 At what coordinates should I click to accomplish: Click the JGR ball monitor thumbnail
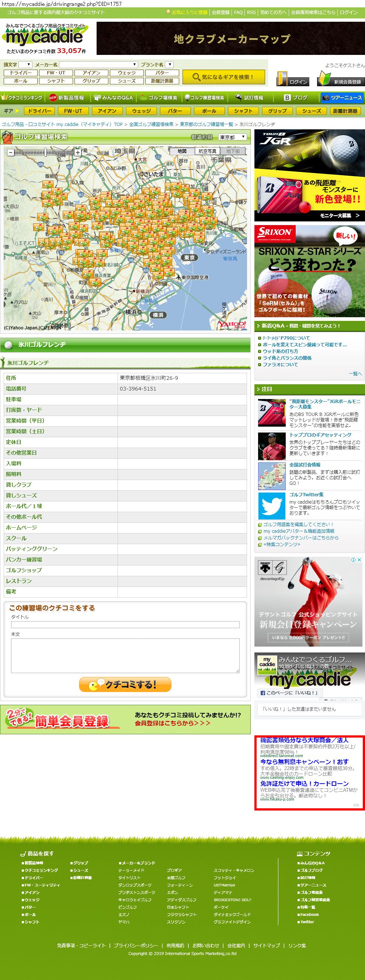coord(272,412)
